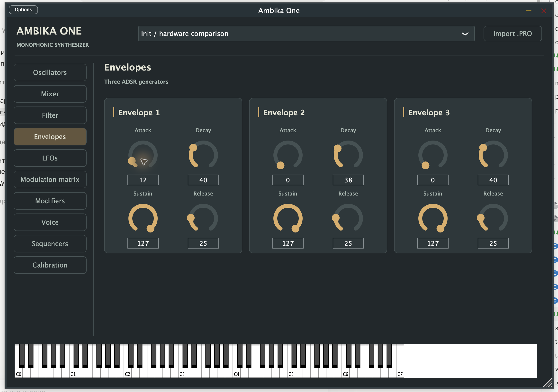This screenshot has height=392, width=558.
Task: Click Envelope 3 Attack knob
Action: point(433,155)
